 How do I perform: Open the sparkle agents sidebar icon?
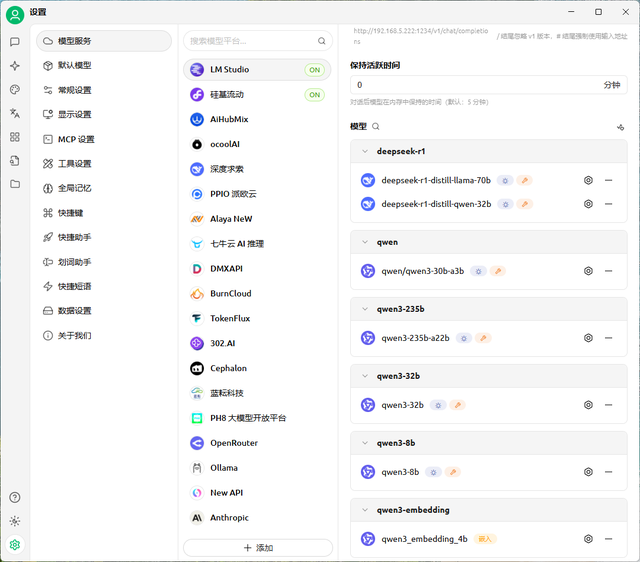pos(15,66)
